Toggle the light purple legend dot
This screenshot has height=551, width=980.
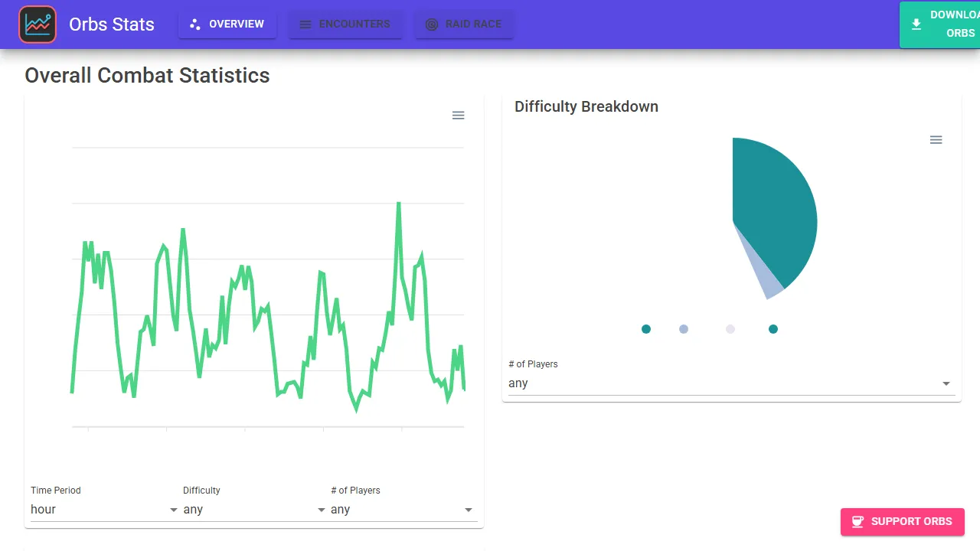pos(684,329)
